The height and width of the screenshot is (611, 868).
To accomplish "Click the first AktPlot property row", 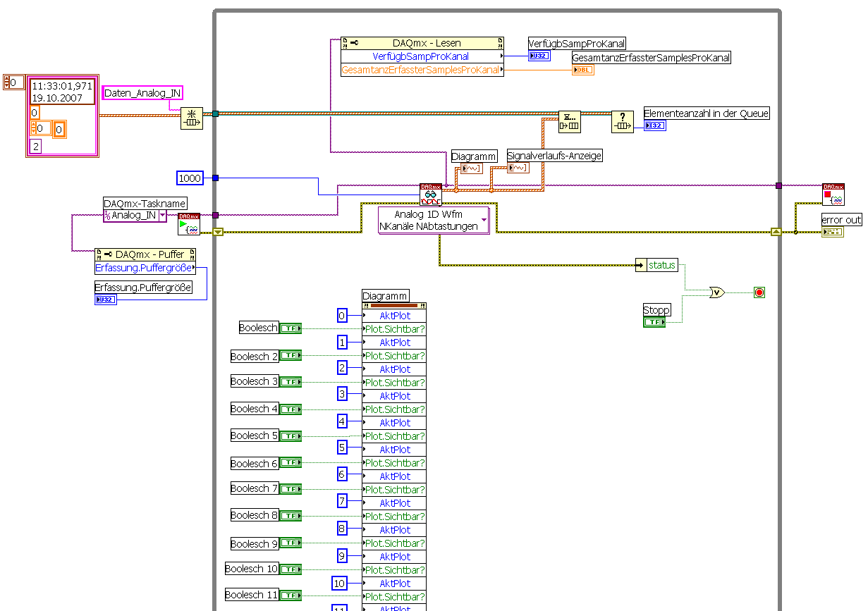I will [394, 316].
